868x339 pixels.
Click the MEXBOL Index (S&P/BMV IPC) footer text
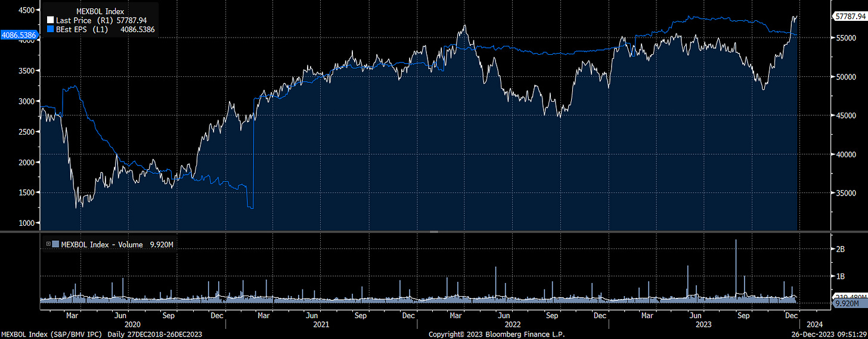51,334
